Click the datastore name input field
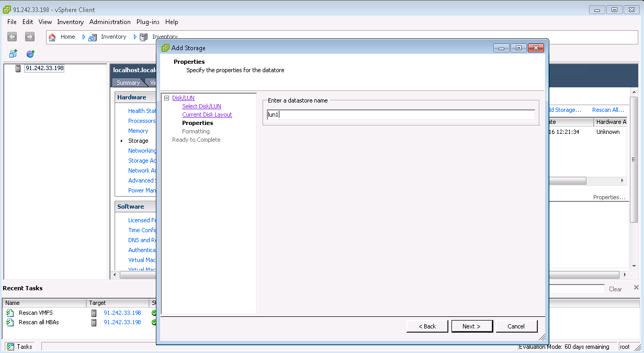Viewport: 644px width, 353px height. point(401,115)
